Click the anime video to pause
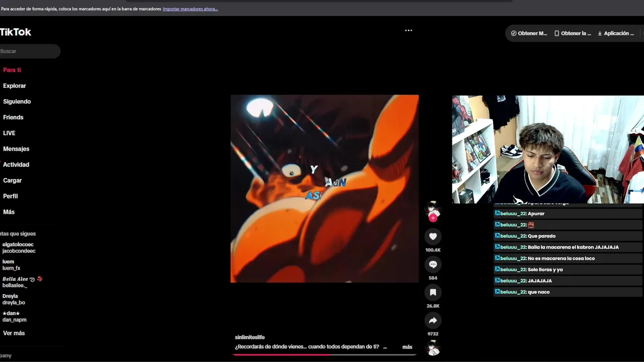Viewport: 644px width, 362px height. 325,189
